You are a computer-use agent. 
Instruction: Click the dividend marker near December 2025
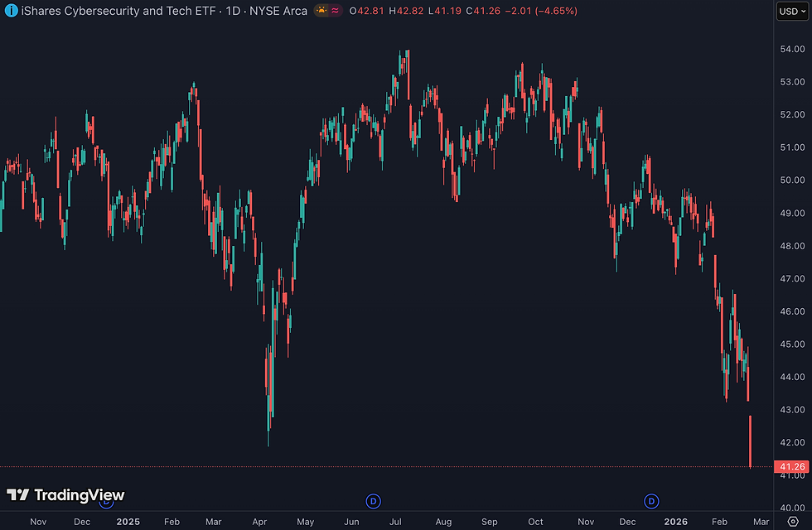651,501
